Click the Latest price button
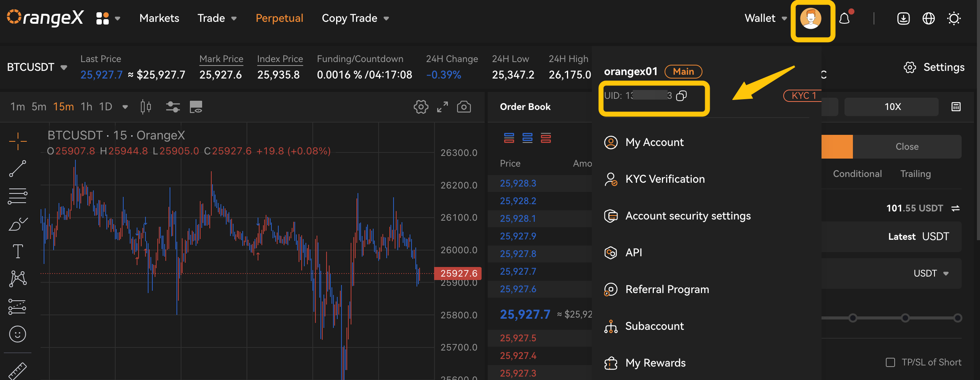 click(x=902, y=237)
